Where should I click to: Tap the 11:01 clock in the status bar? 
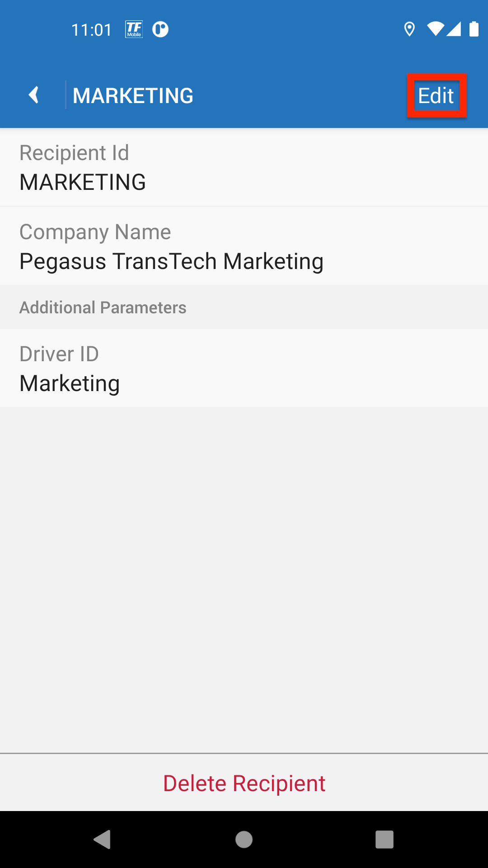coord(92,30)
